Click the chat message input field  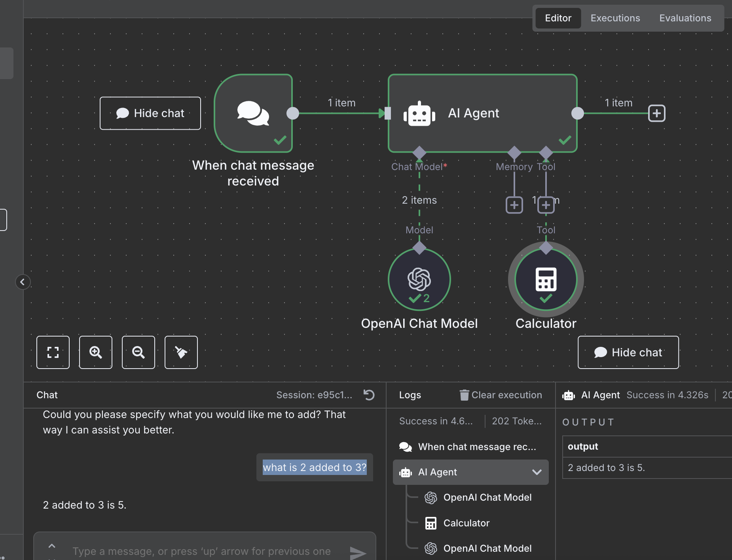202,551
